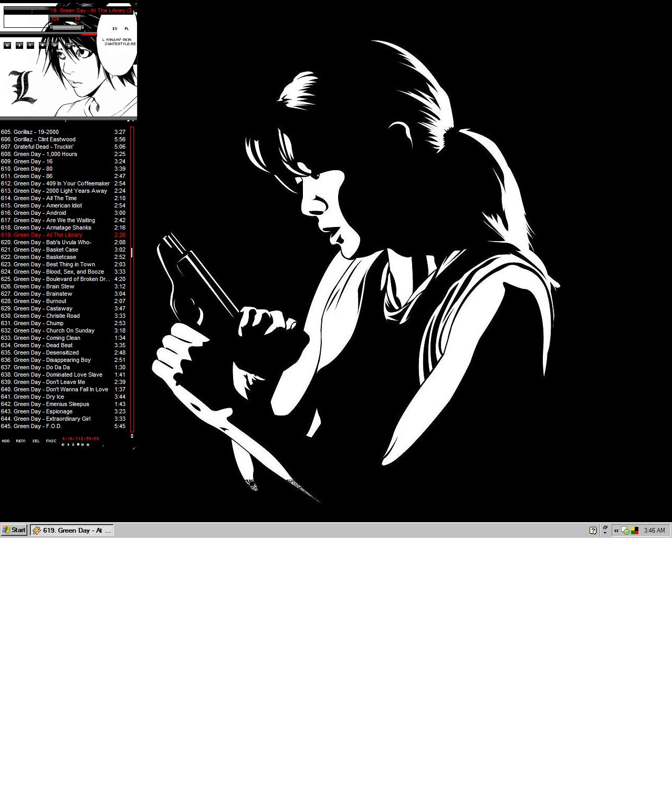The image size is (672, 790).
Task: Click the Eject button in main player
Action: point(69,46)
